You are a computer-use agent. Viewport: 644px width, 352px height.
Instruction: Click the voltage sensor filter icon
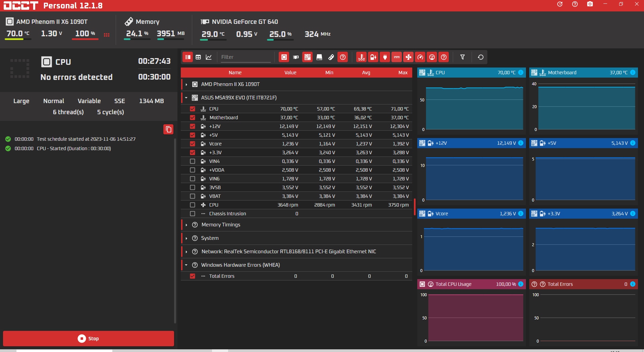pyautogui.click(x=373, y=57)
